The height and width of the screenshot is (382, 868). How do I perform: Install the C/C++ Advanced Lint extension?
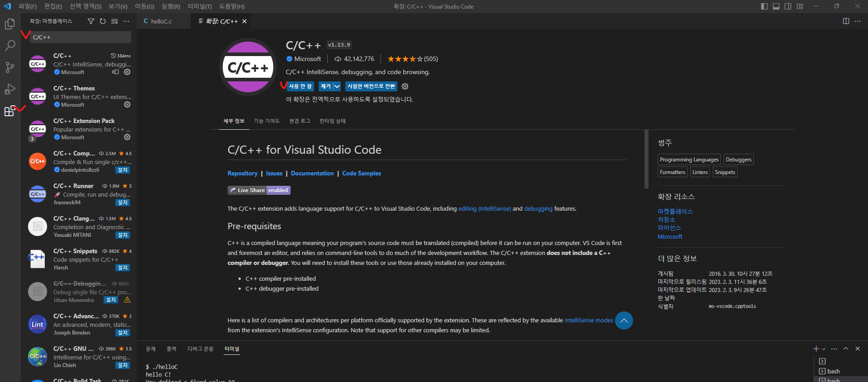click(x=123, y=333)
